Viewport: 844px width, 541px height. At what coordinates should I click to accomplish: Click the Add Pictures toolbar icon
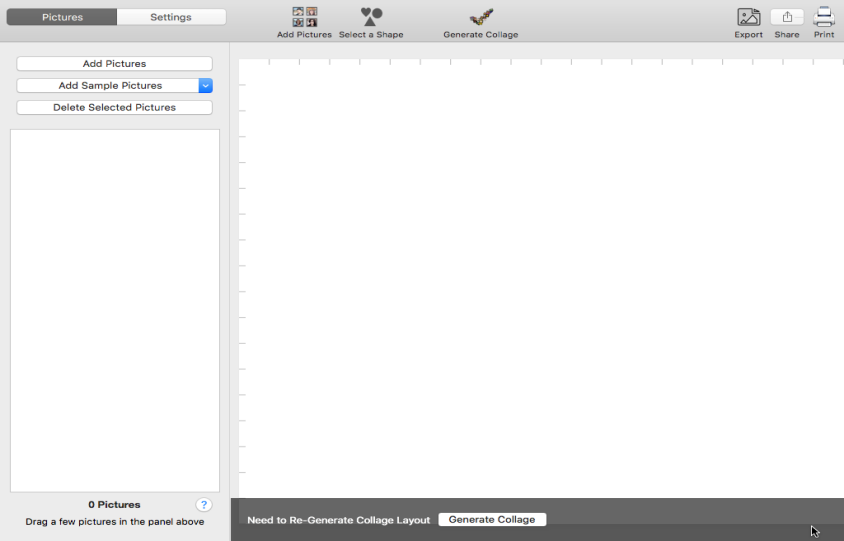click(x=305, y=17)
